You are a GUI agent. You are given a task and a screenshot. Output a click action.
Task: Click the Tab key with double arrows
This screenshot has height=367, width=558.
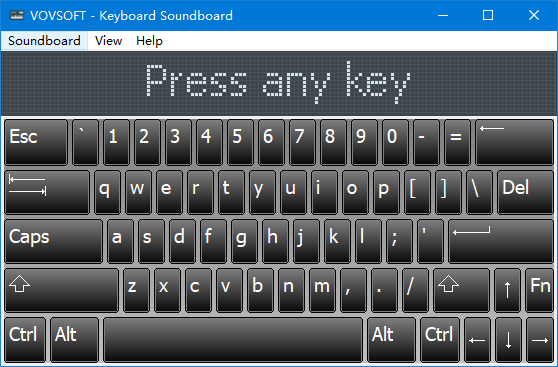(47, 192)
